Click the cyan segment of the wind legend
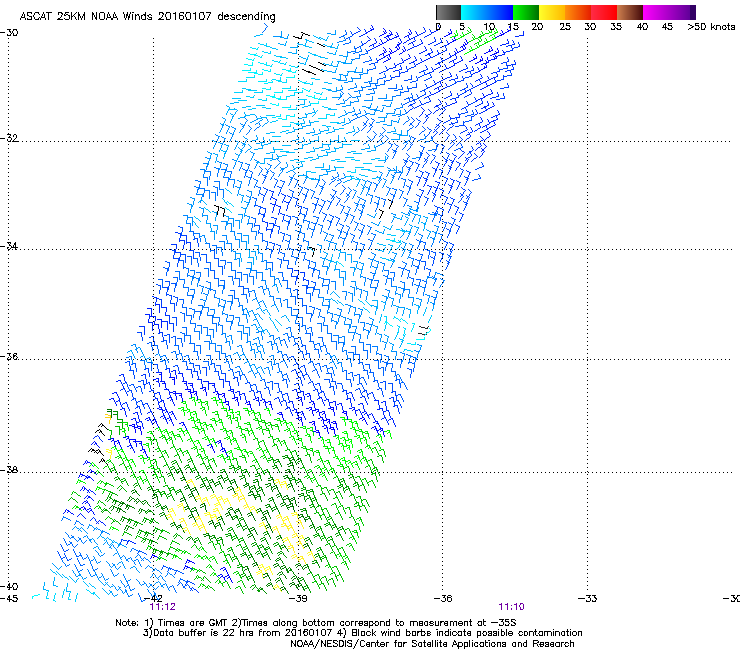This screenshot has width=740, height=650. pos(474,12)
